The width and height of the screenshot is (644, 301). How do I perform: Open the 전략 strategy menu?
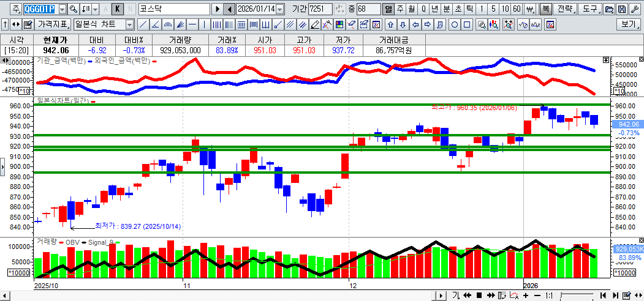(566, 9)
